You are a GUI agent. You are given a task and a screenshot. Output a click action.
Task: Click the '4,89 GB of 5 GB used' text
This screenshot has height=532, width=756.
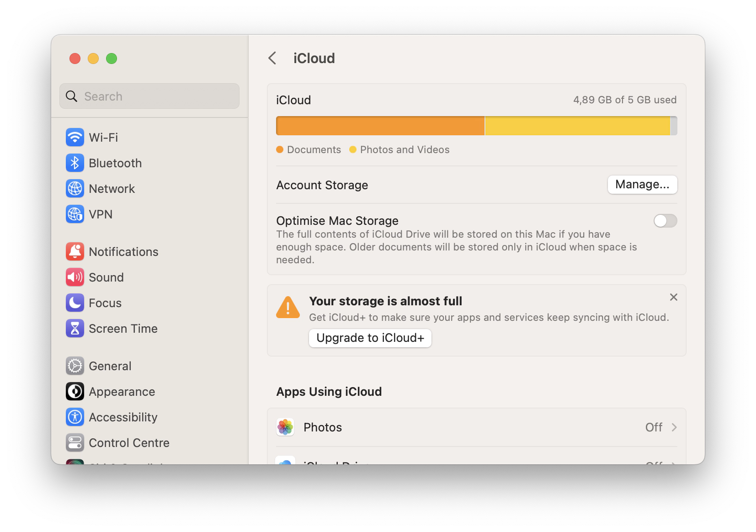(625, 100)
